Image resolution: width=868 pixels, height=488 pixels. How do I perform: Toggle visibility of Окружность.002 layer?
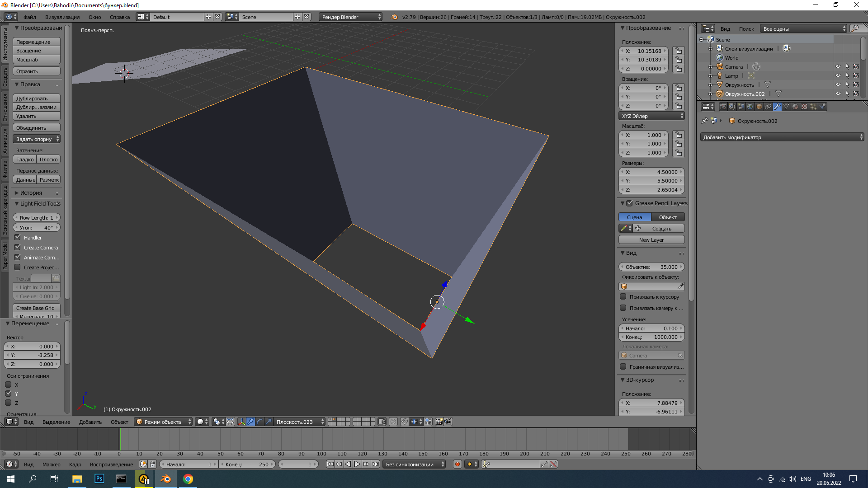coord(838,94)
